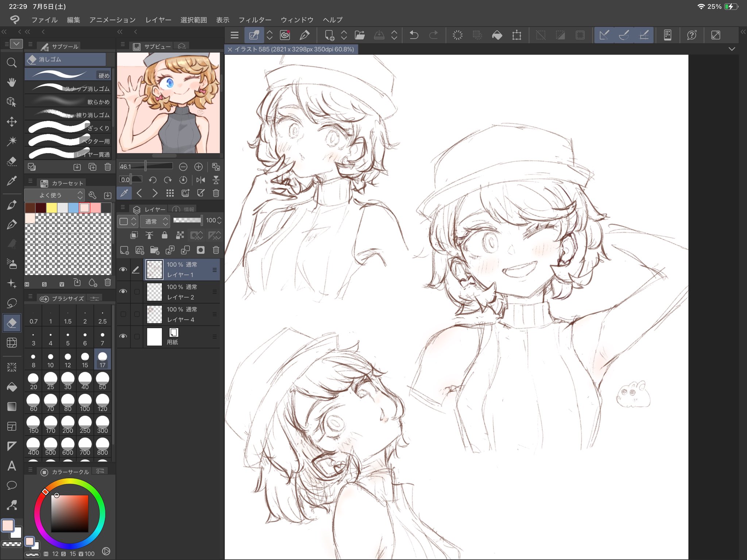Click the Open file folder icon
Image resolution: width=747 pixels, height=560 pixels.
(360, 35)
